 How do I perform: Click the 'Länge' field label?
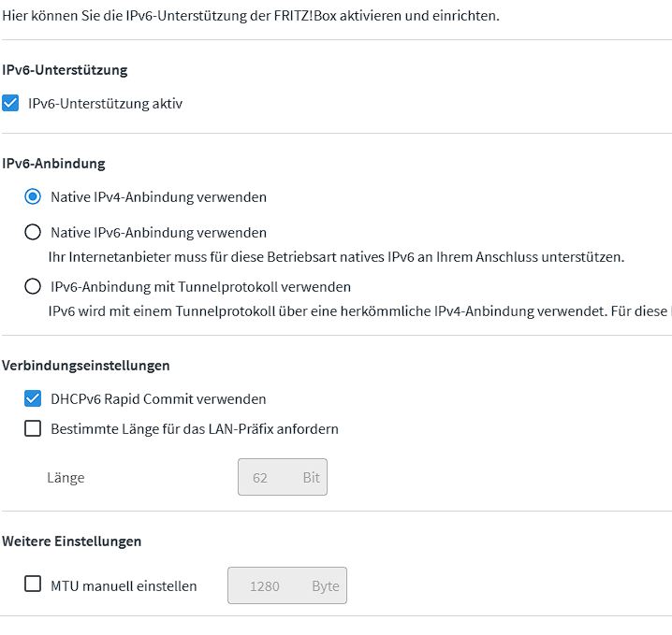(66, 478)
